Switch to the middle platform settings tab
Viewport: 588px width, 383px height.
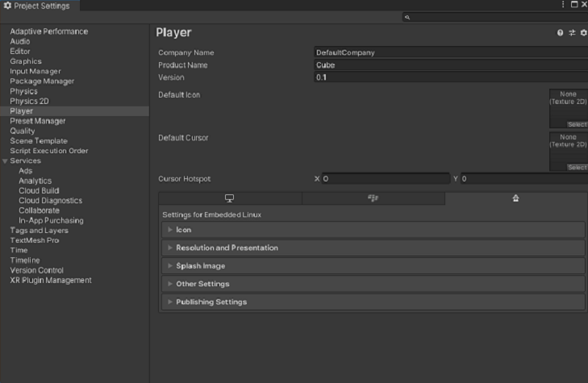point(373,198)
